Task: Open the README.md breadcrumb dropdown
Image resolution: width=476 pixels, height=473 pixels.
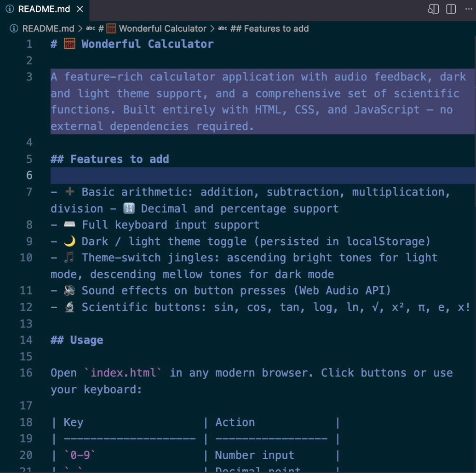Action: 48,29
